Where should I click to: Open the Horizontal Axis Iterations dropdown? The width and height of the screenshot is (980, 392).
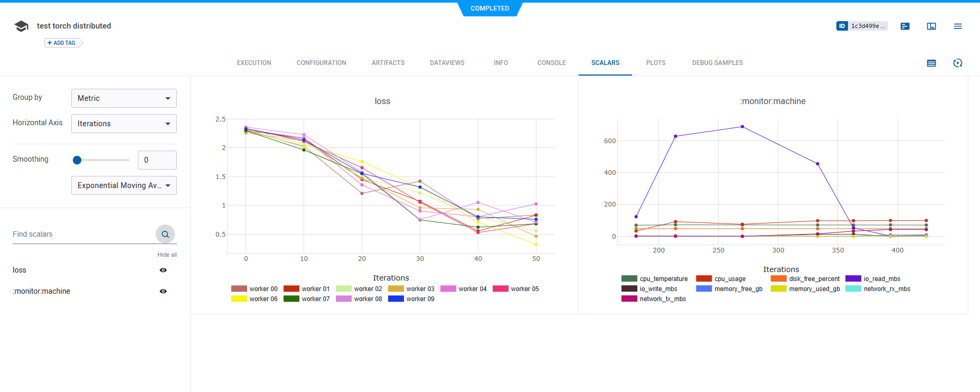coord(124,124)
